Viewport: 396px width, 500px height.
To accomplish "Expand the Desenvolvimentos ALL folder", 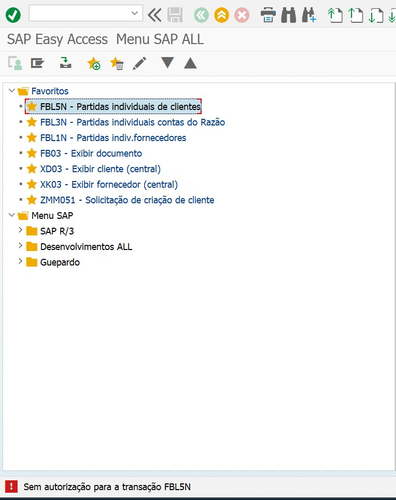I will point(20,246).
